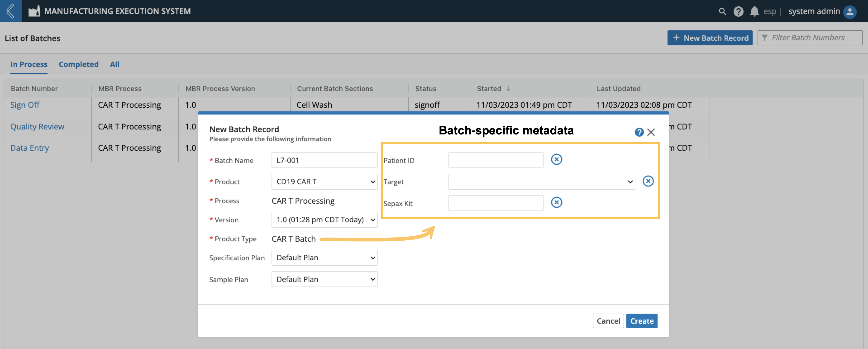Image resolution: width=868 pixels, height=349 pixels.
Task: Click the CAR T Batch product type value
Action: pos(293,239)
